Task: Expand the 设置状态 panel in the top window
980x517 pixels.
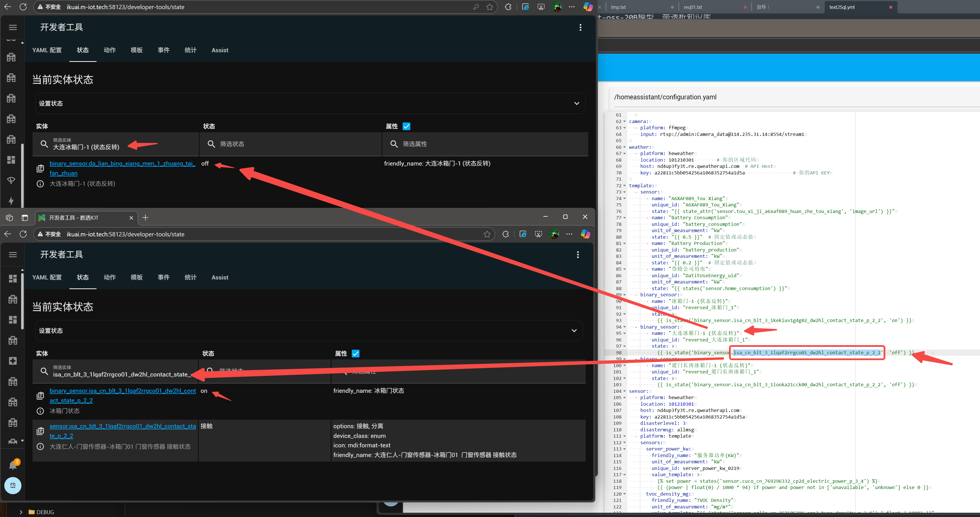Action: [x=576, y=103]
